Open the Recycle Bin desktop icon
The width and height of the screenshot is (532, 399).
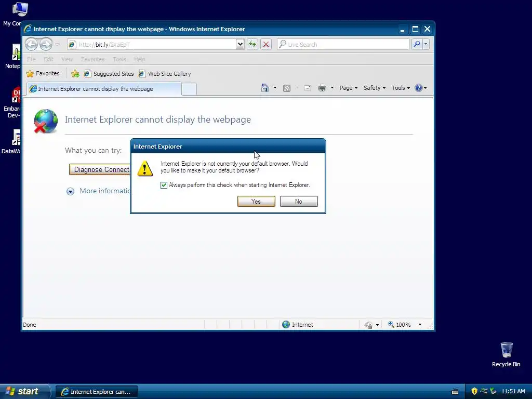[x=506, y=354]
